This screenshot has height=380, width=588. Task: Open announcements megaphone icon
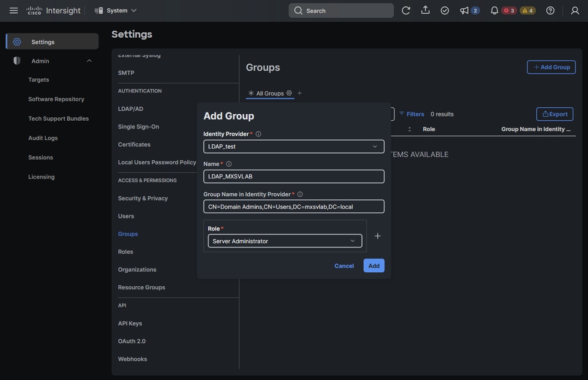click(464, 11)
